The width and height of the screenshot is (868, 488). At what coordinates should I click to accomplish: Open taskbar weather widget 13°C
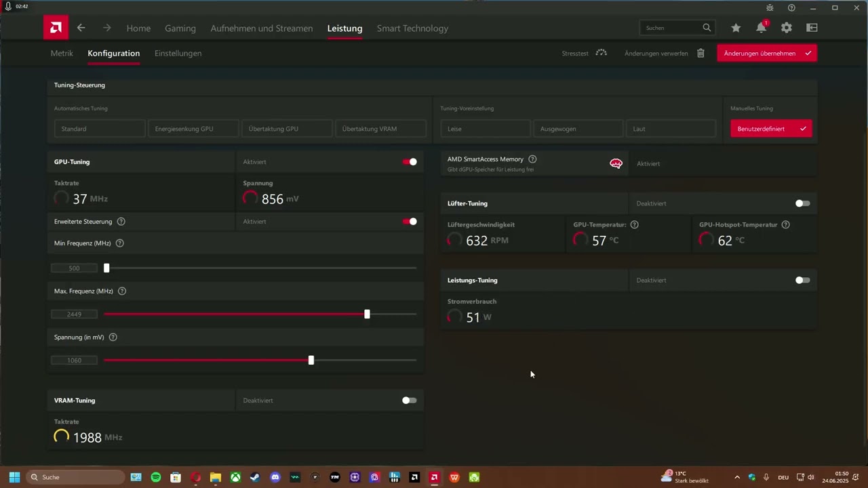pos(684,477)
